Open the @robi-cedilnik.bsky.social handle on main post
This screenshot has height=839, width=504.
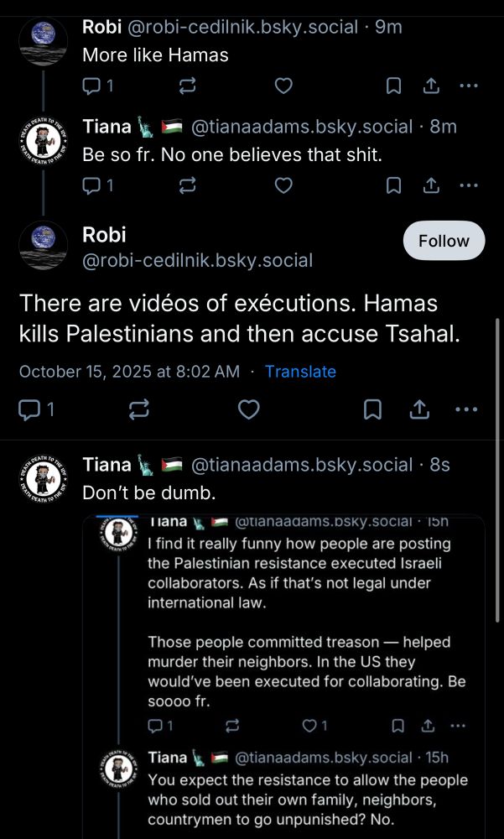[197, 261]
